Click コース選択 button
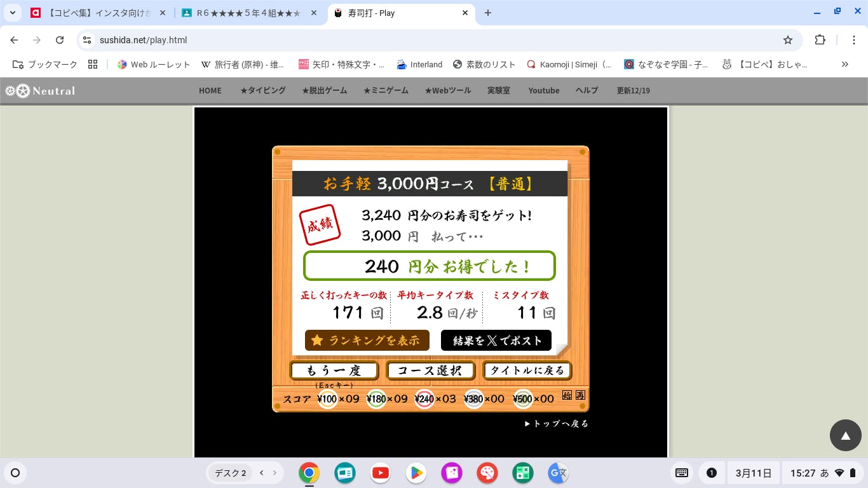Screen dimensions: 868x488 click(x=430, y=370)
